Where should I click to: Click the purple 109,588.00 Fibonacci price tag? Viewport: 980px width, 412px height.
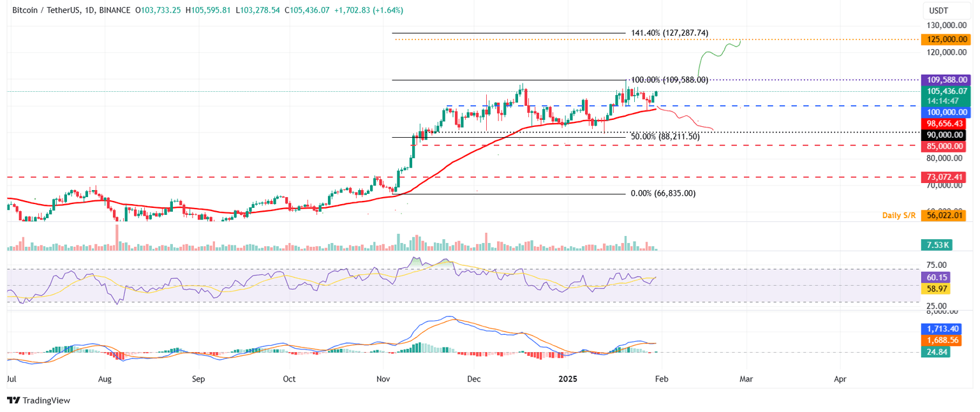(x=947, y=80)
